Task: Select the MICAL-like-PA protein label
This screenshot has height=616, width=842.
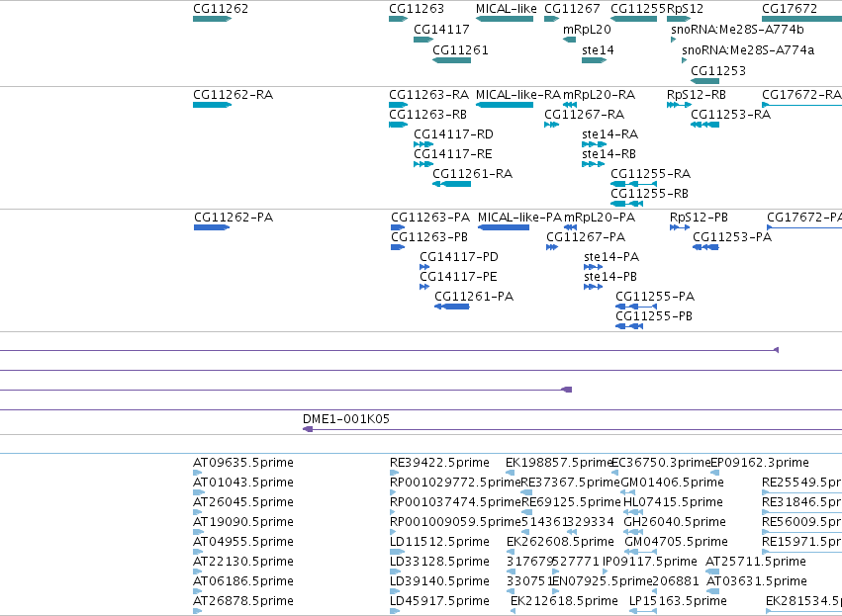Action: 519,218
